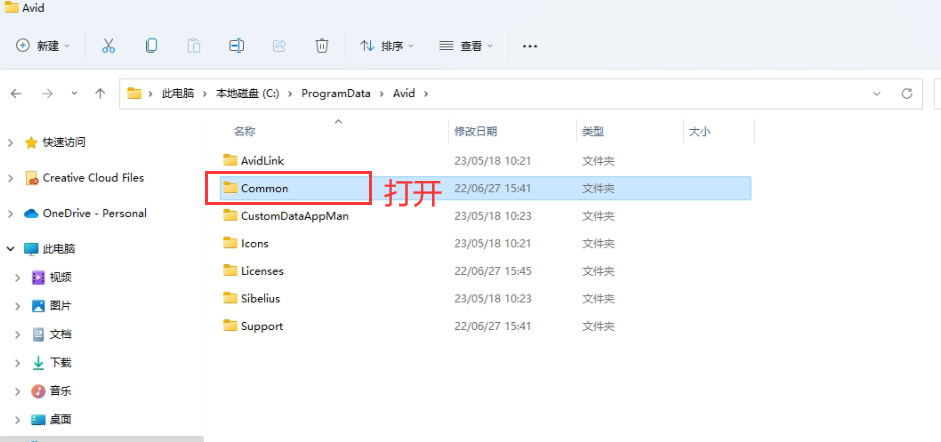This screenshot has height=442, width=941.
Task: Collapse the 此电脑 tree node
Action: pos(10,249)
